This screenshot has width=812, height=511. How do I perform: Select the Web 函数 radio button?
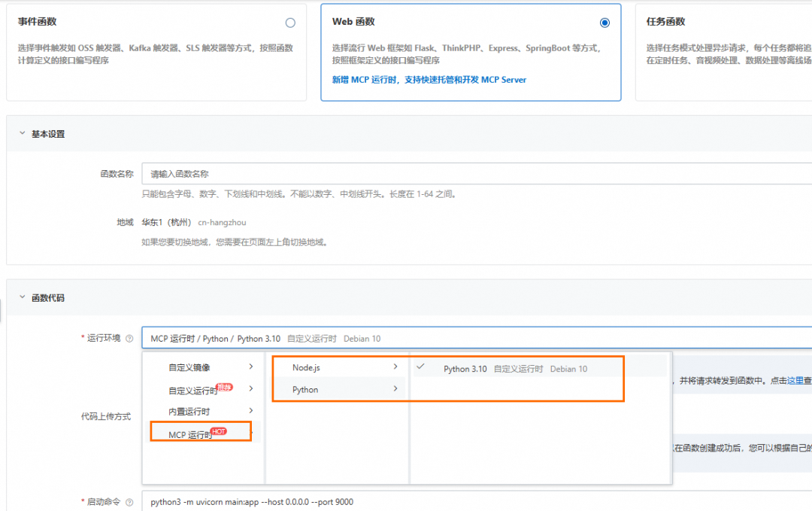coord(604,23)
